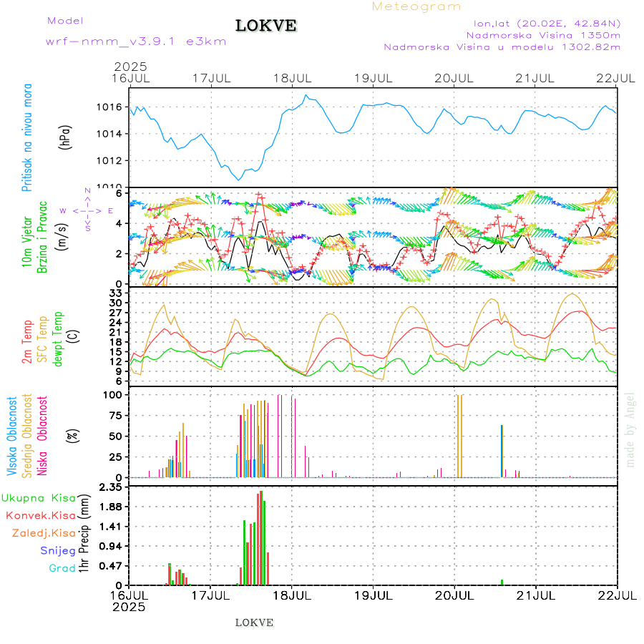Click the Niska Oblacnost legend label
The image size is (644, 644).
tap(42, 435)
